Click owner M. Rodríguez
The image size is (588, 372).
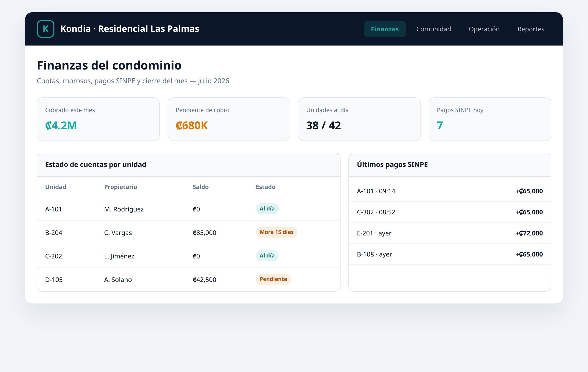(x=124, y=209)
